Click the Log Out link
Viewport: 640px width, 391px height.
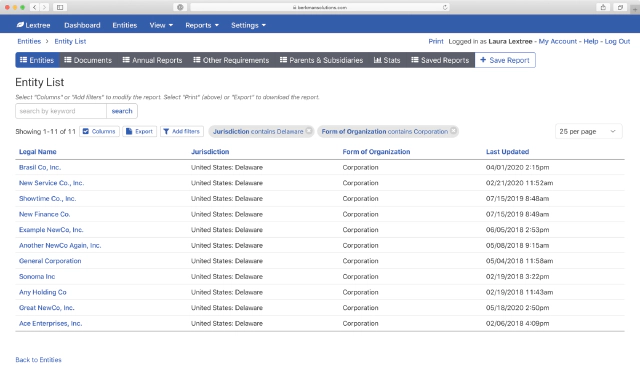tap(617, 41)
